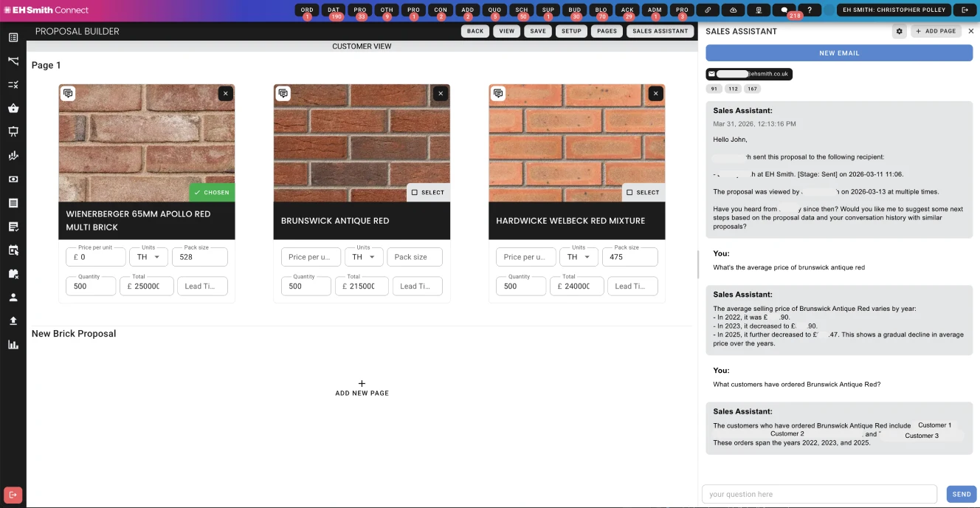Open proposal SETUP

pyautogui.click(x=571, y=31)
